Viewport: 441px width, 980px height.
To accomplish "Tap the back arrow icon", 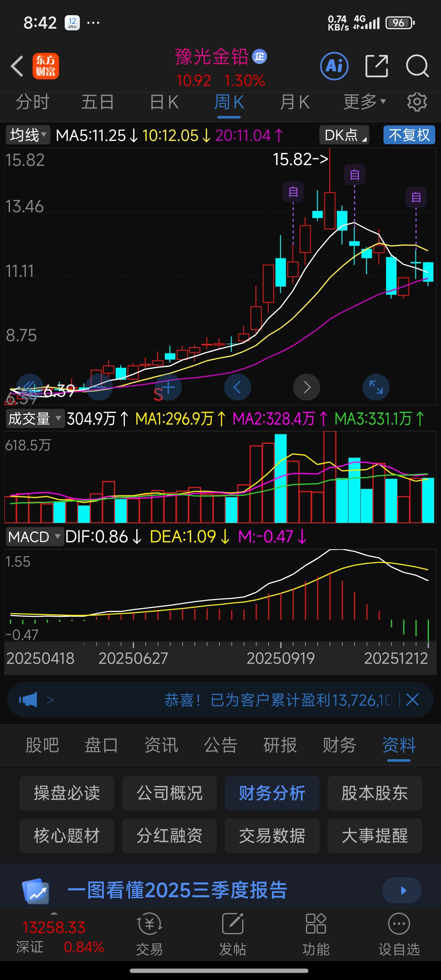I will pyautogui.click(x=17, y=66).
